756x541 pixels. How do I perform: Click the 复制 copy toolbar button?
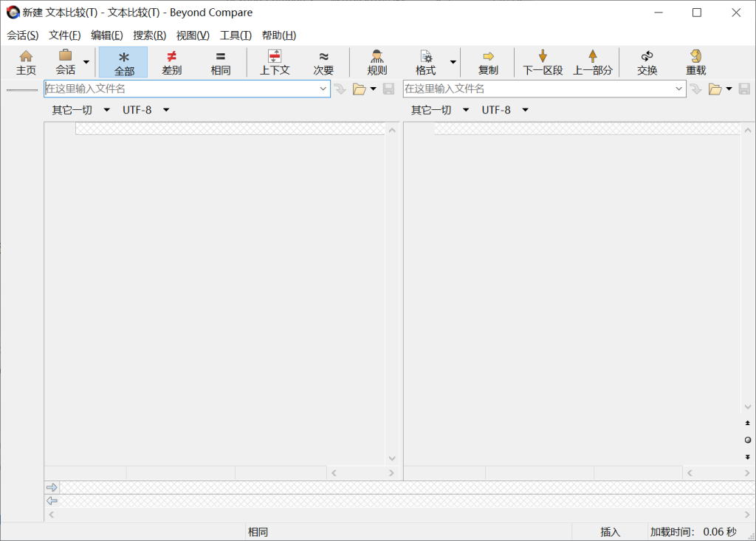(488, 63)
